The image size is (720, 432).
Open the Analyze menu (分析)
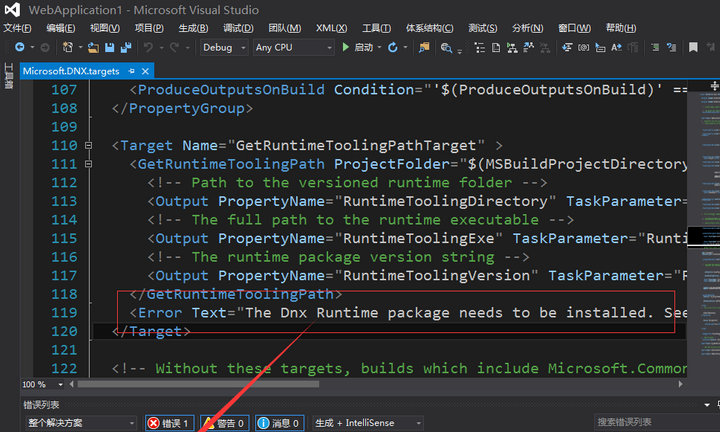tap(527, 28)
